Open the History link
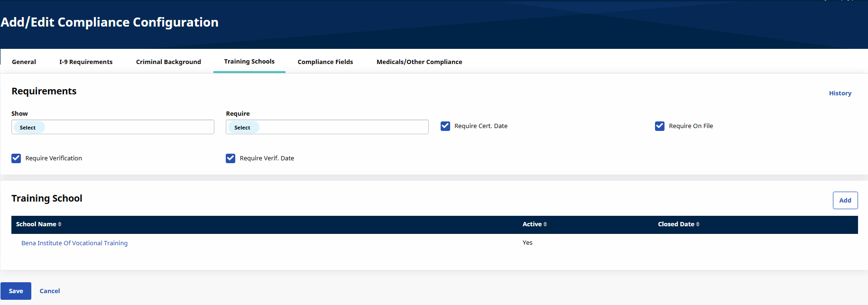This screenshot has height=305, width=868. [840, 93]
